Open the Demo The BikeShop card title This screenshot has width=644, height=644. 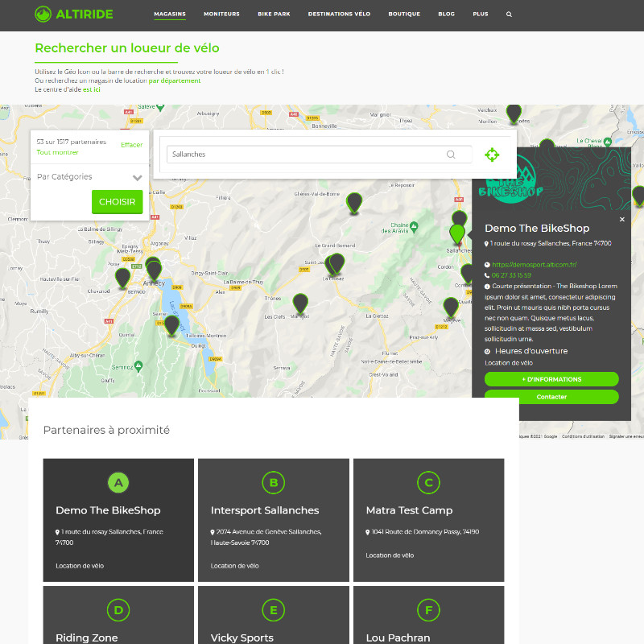point(108,510)
